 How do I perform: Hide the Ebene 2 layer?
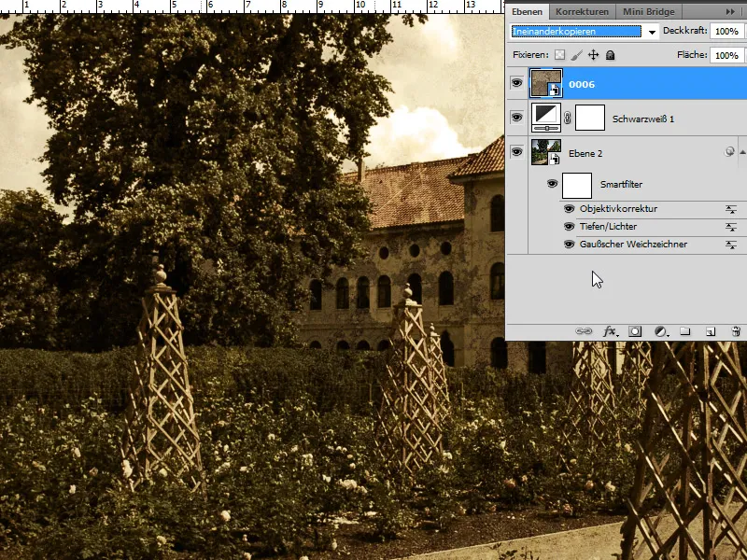click(517, 152)
